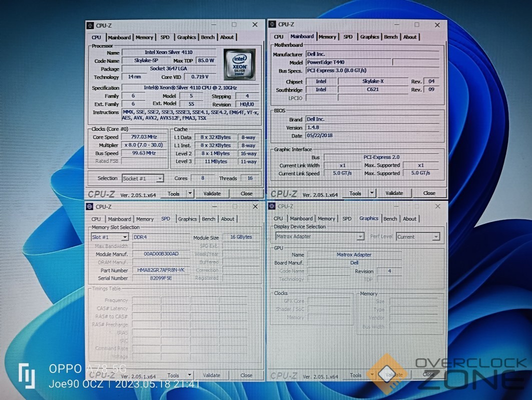Click the Validate button in the CPU window
Screen dimensions: 532x400
coord(212,193)
